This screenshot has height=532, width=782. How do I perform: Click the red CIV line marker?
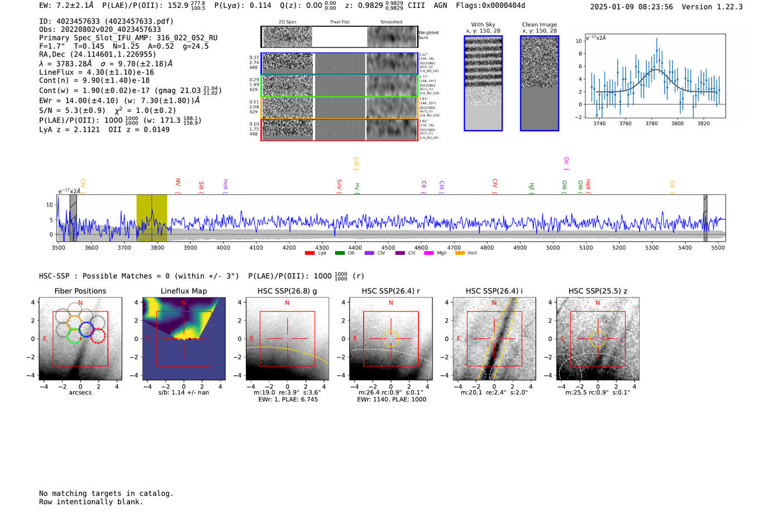point(495,187)
